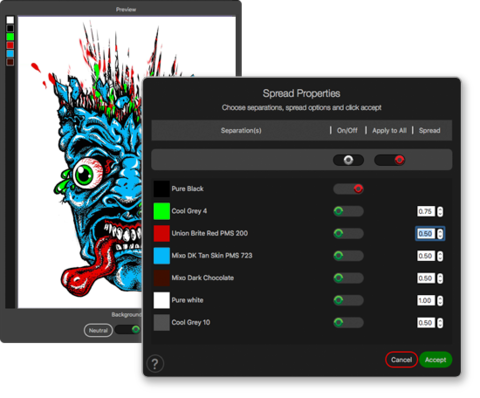Click the Union Brite Red color swatch
This screenshot has width=480, height=398.
coord(162,233)
